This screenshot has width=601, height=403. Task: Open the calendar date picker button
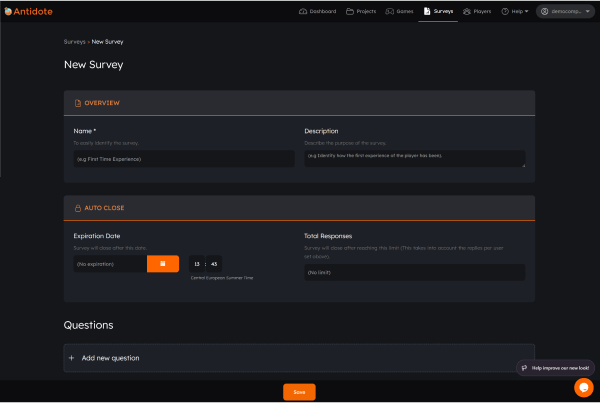(163, 264)
